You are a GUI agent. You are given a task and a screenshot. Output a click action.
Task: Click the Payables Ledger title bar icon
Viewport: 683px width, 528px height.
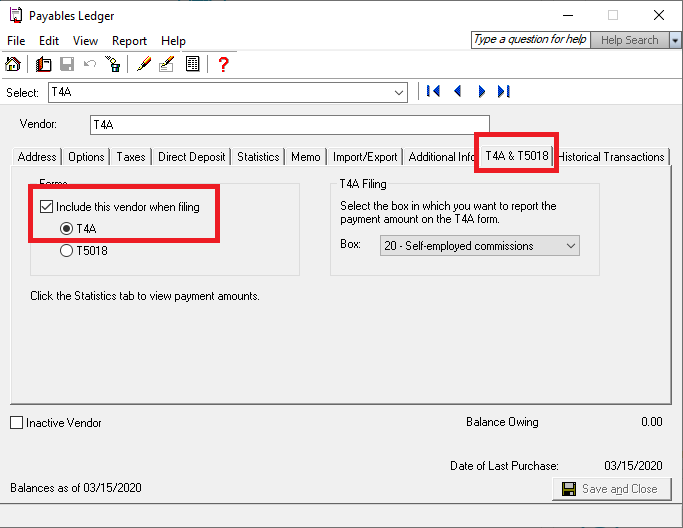[x=16, y=15]
